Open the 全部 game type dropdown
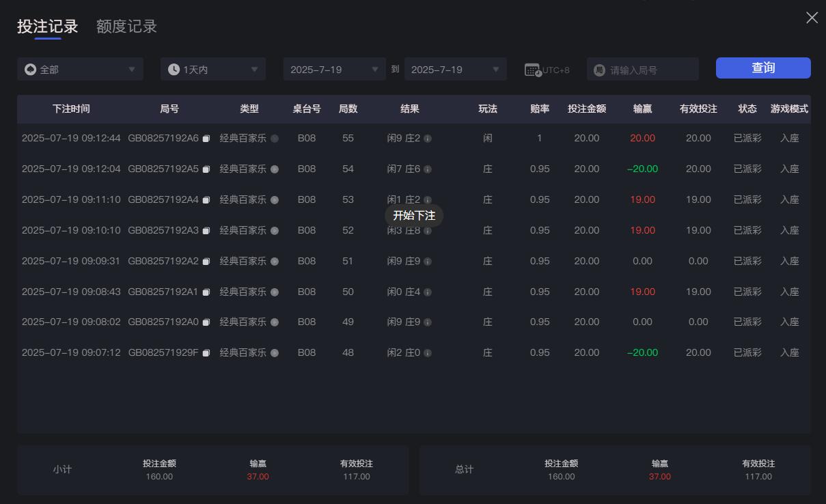The height and width of the screenshot is (504, 826). pyautogui.click(x=80, y=68)
